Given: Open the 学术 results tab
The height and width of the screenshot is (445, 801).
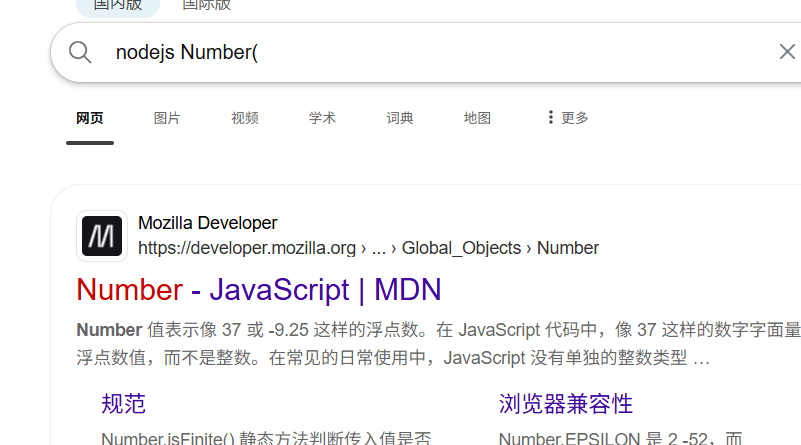Looking at the screenshot, I should [322, 118].
